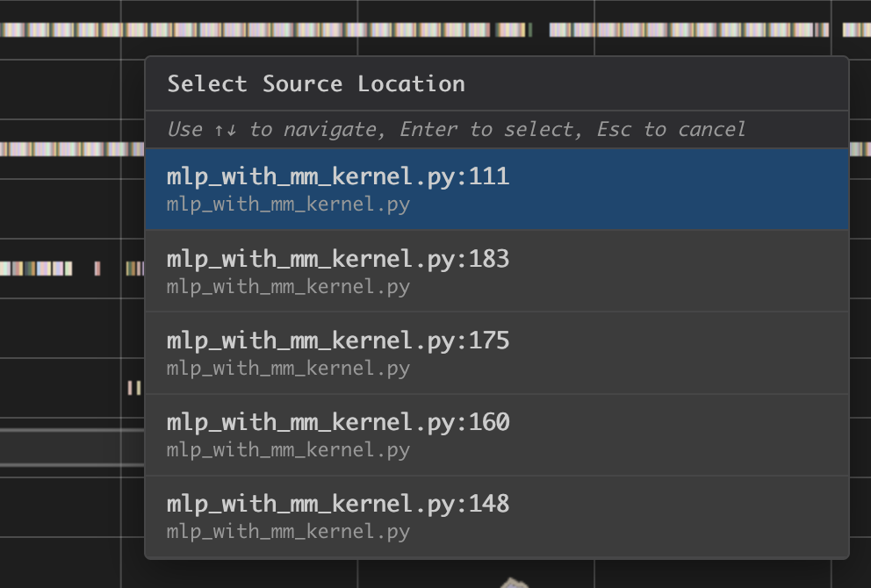Click file path subtitle under line 148 entry
Screen dimensions: 871x588
tap(288, 532)
